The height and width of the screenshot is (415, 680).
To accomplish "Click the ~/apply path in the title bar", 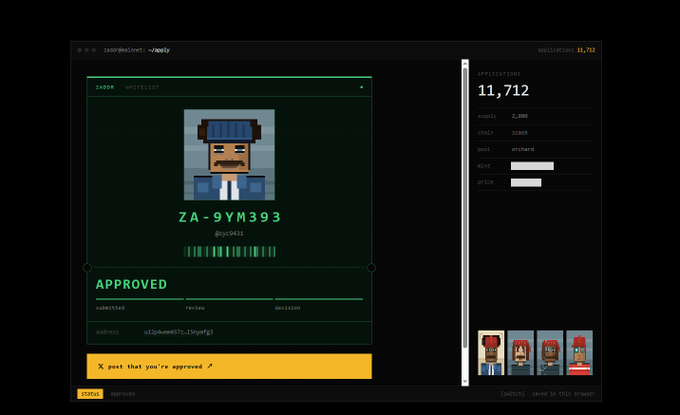I will click(159, 50).
